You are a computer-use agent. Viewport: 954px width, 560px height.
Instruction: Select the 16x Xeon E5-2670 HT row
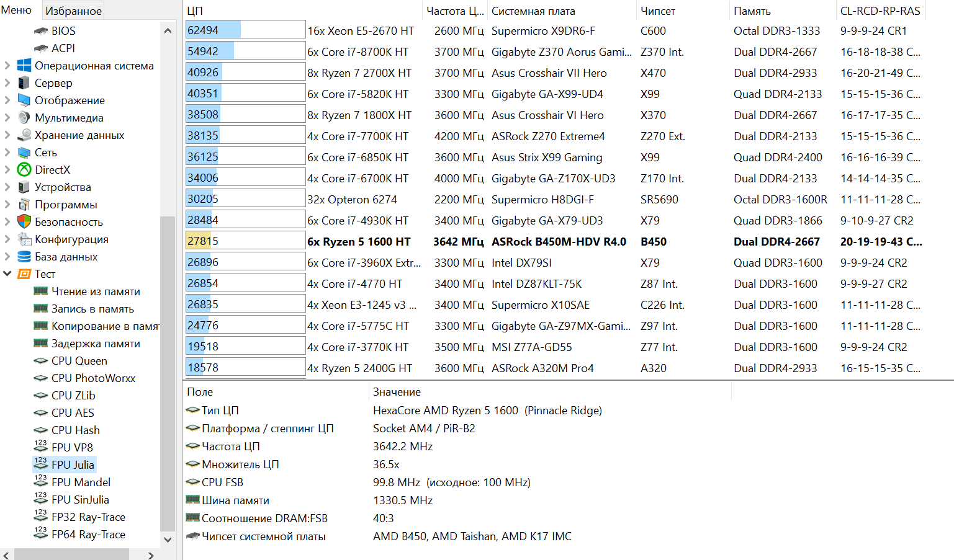554,31
